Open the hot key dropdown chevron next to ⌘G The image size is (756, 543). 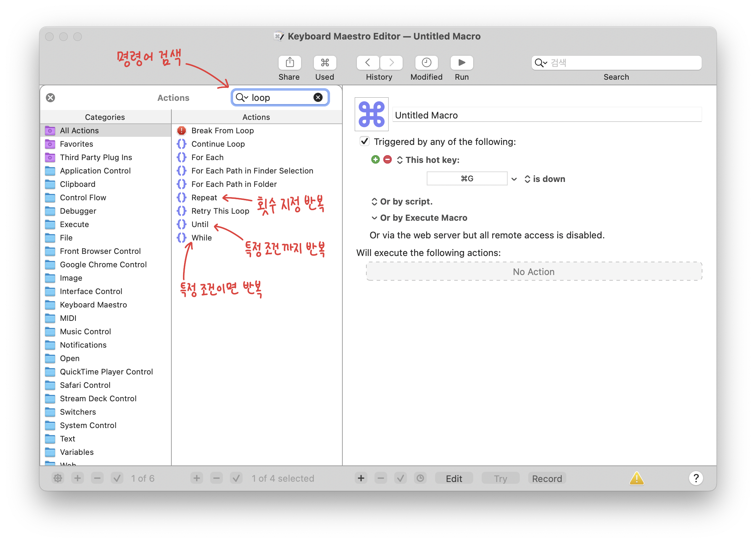514,179
